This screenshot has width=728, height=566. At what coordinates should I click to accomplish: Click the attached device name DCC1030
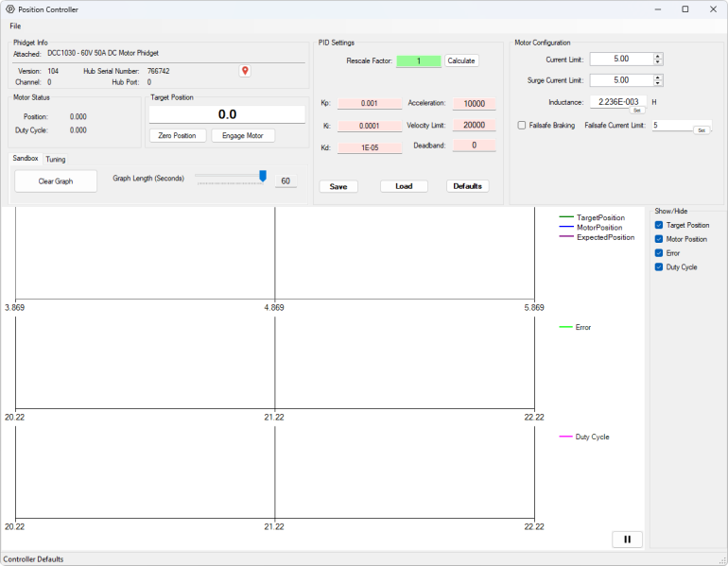[103, 53]
